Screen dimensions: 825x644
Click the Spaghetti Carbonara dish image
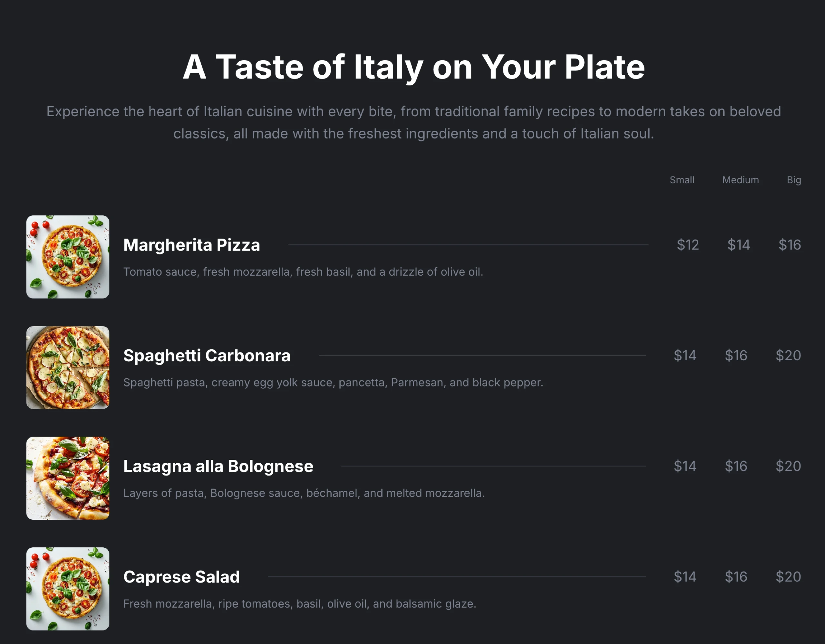68,367
